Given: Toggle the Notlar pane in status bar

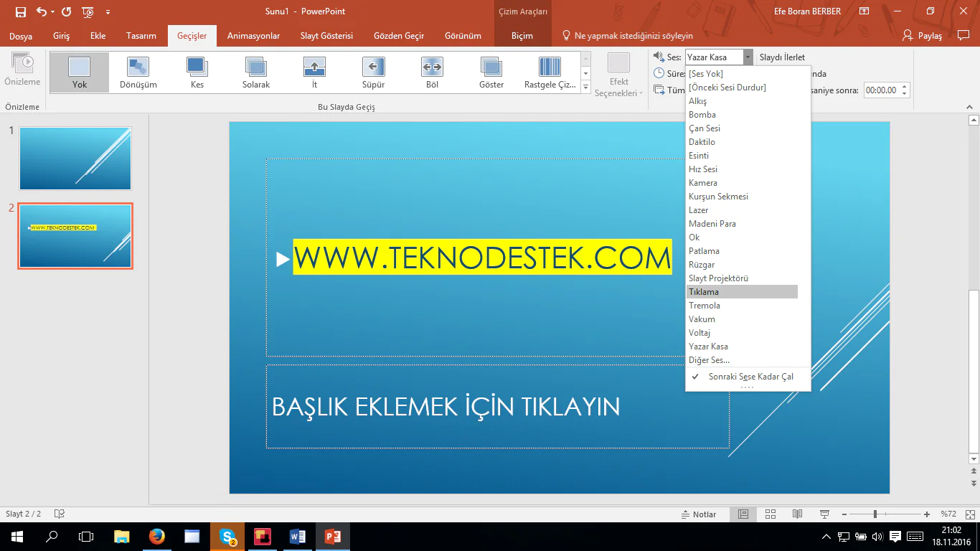Looking at the screenshot, I should point(698,514).
